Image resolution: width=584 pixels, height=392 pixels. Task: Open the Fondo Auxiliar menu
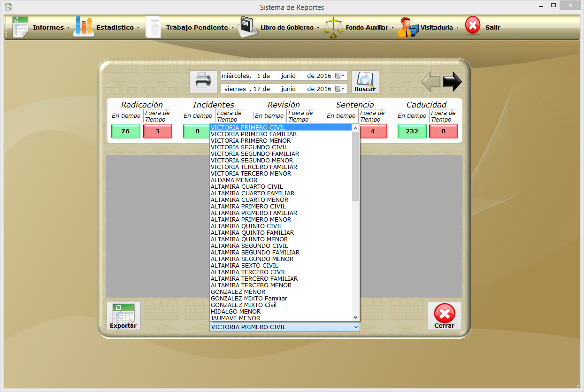370,27
